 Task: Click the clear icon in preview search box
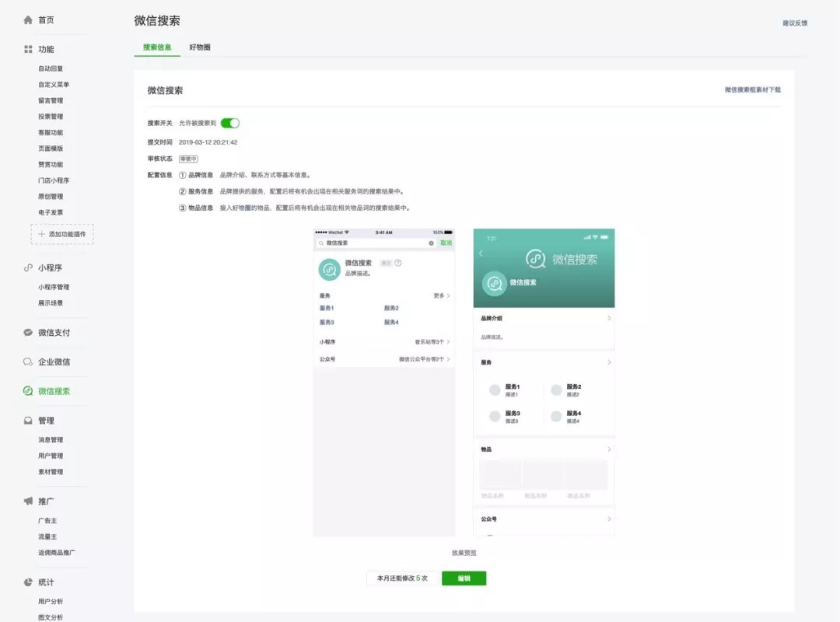[x=431, y=243]
